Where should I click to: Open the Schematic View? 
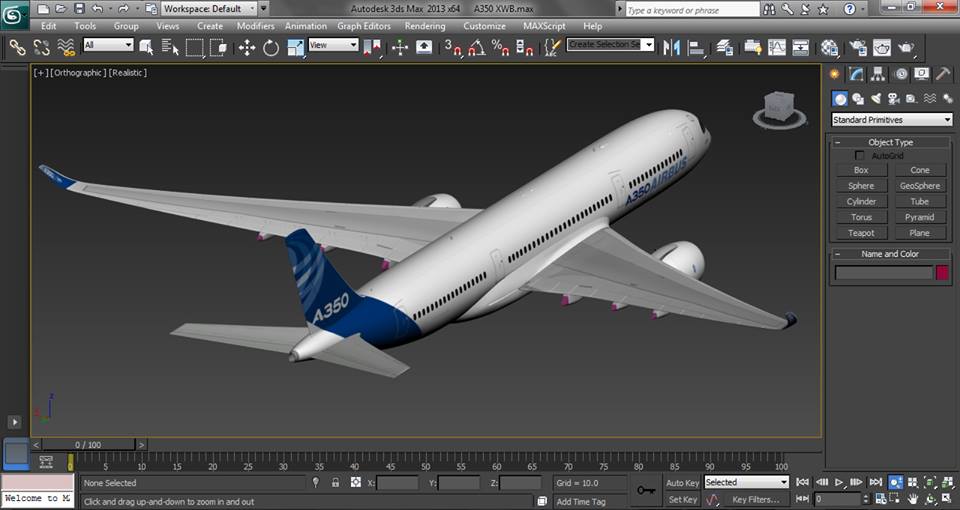pyautogui.click(x=801, y=47)
